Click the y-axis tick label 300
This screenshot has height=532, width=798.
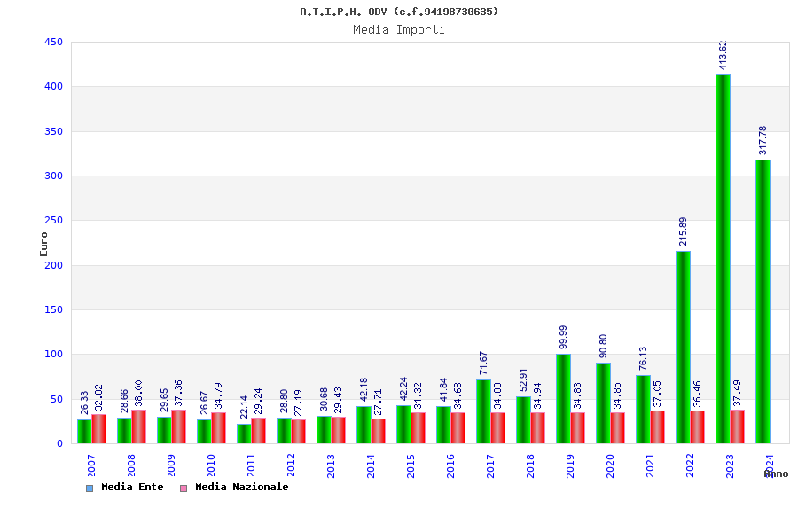[x=53, y=176]
